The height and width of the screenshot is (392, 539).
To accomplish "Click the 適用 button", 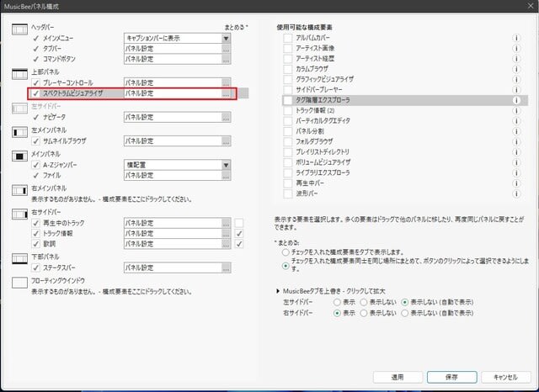I will point(398,377).
